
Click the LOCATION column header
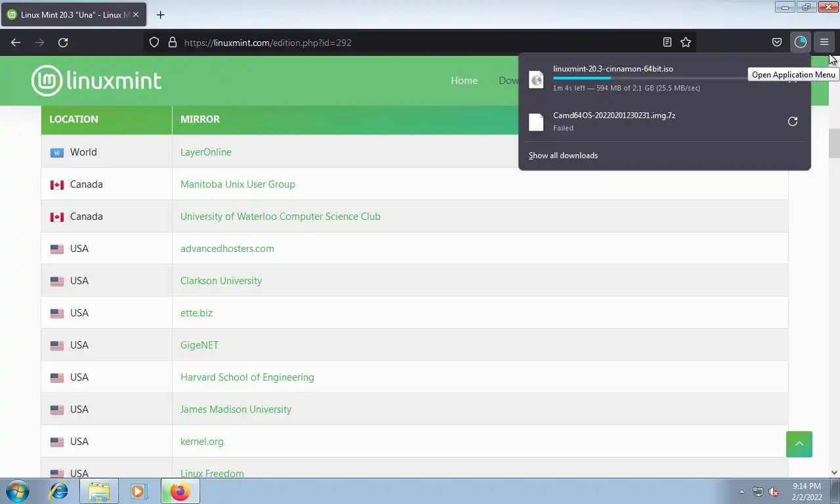(x=106, y=119)
